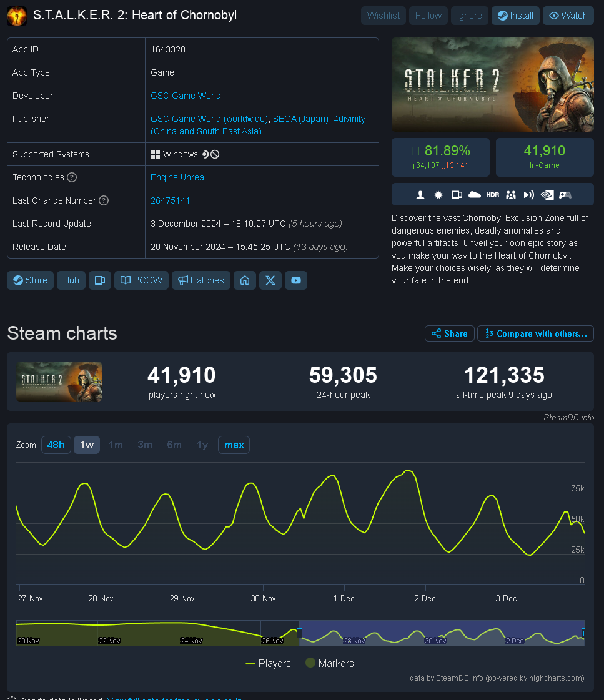Click the Windows logo icon in Supported Systems
Screen dimensions: 604x700
coord(155,154)
